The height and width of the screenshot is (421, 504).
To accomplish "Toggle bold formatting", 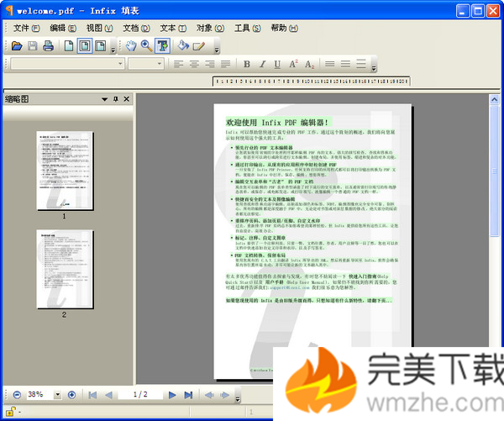I will 246,64.
